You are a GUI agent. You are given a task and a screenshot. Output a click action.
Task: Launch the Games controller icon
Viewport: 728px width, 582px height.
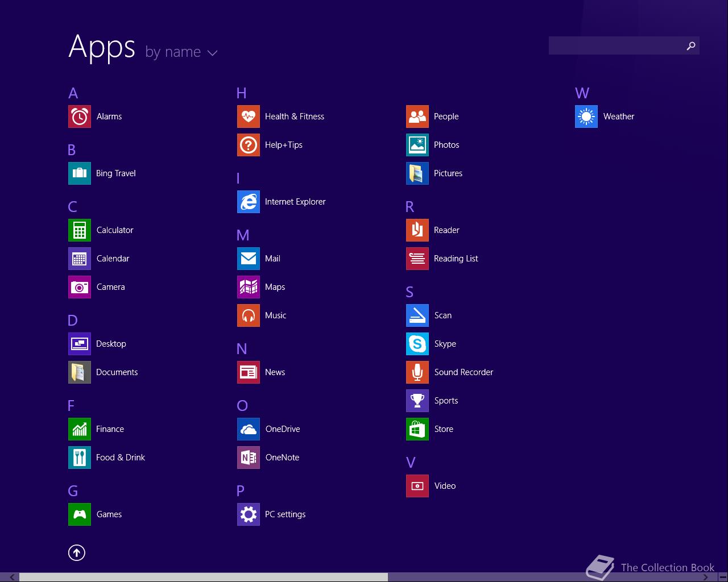click(x=80, y=514)
